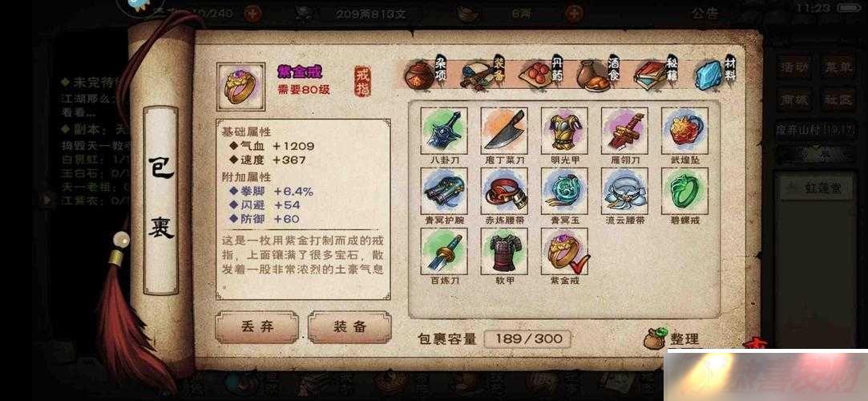The height and width of the screenshot is (401, 868).
Task: Click the 丢弃 discard button
Action: coord(256,326)
